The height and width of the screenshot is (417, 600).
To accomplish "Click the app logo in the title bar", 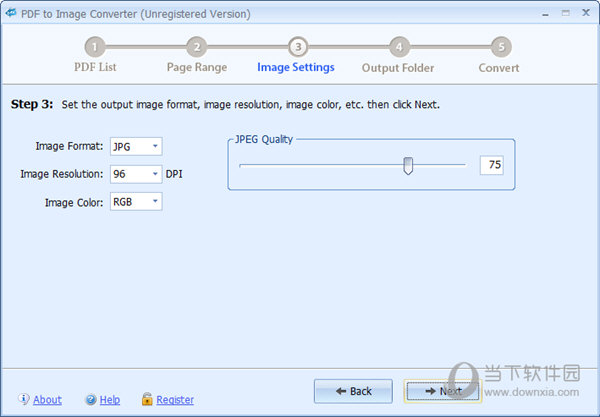I will pos(11,14).
